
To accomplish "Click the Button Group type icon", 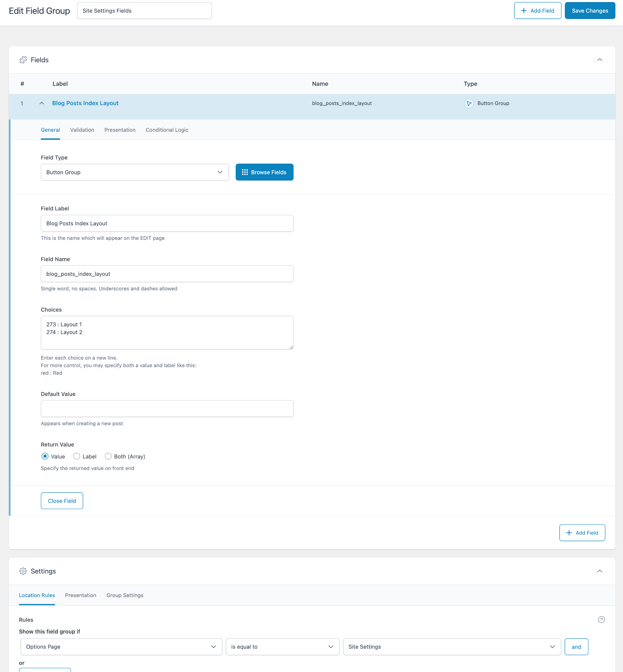I will click(x=469, y=103).
